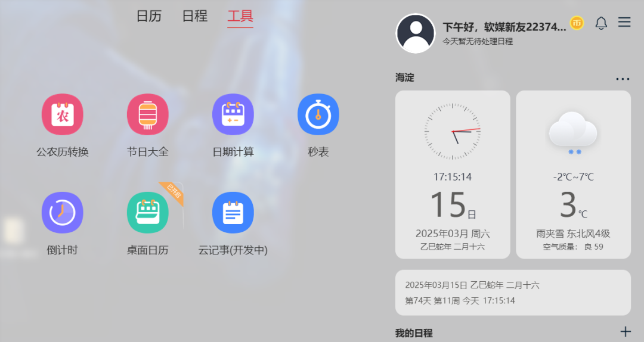Click the lunar date 乙巳蛇年 二月十六 in clock card

453,247
